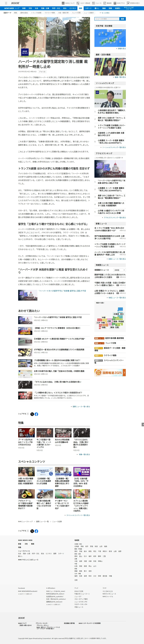Click トランプ大統領 keyword tag

coord(36,13)
